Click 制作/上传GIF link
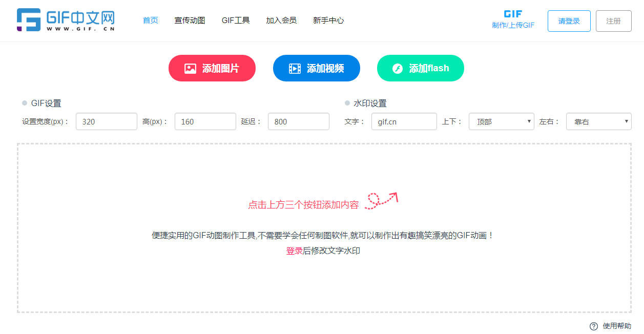 pos(513,25)
